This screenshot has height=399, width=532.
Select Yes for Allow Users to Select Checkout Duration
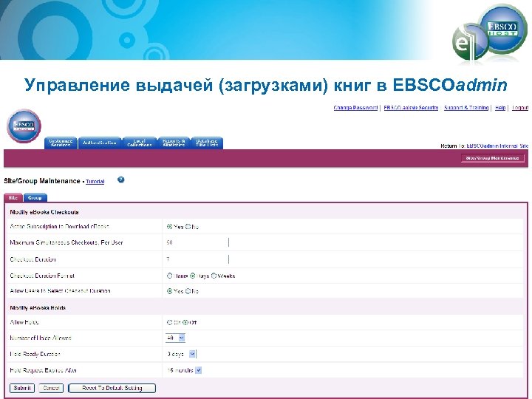point(170,291)
